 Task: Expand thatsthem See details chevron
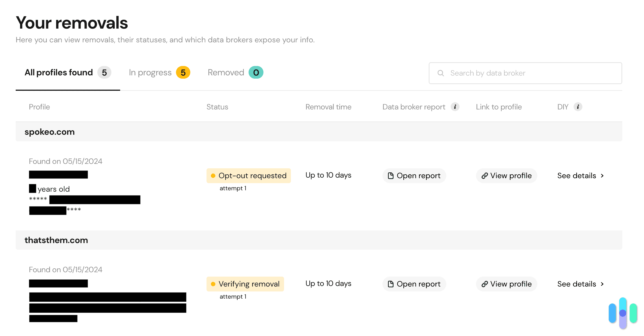(x=602, y=284)
